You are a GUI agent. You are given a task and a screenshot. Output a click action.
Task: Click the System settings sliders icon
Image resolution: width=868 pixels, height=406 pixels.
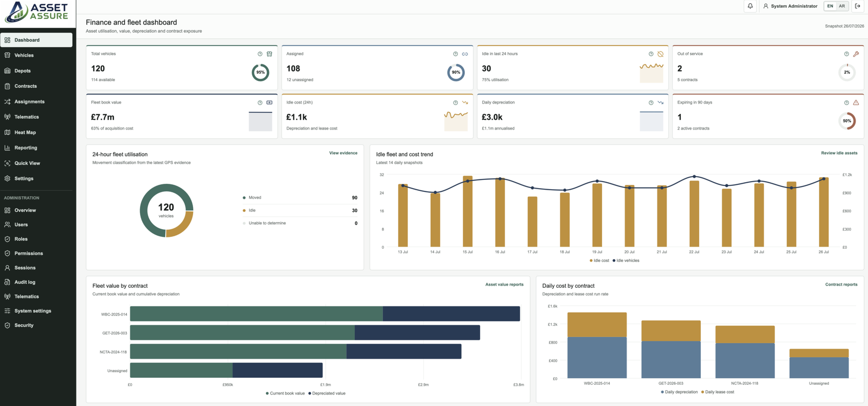pyautogui.click(x=7, y=311)
